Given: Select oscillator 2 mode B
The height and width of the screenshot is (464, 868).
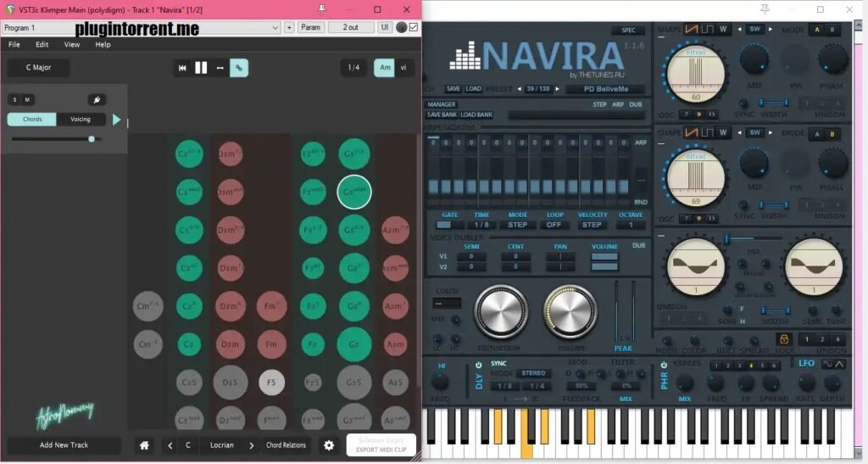Looking at the screenshot, I should click(832, 134).
